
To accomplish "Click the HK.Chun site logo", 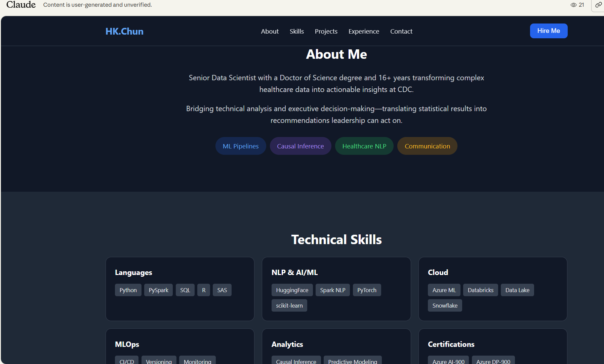I will pos(124,31).
